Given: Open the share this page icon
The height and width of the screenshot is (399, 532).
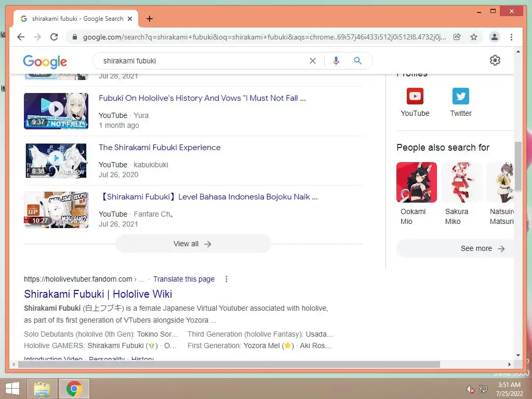Looking at the screenshot, I should coord(457,37).
